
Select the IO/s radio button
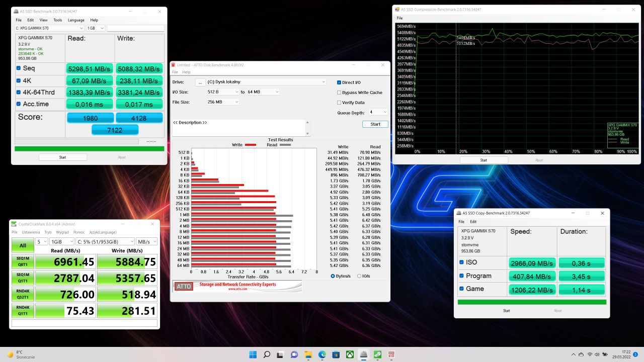coord(359,276)
